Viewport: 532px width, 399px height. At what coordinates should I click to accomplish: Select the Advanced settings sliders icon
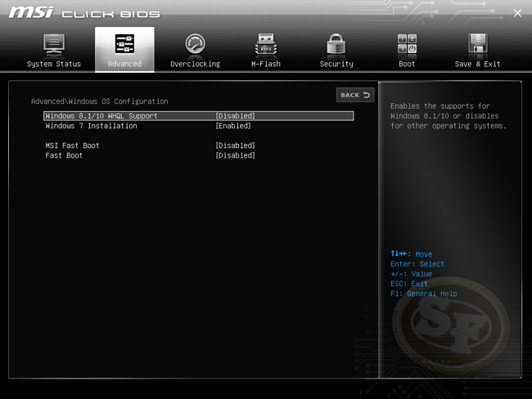point(124,43)
